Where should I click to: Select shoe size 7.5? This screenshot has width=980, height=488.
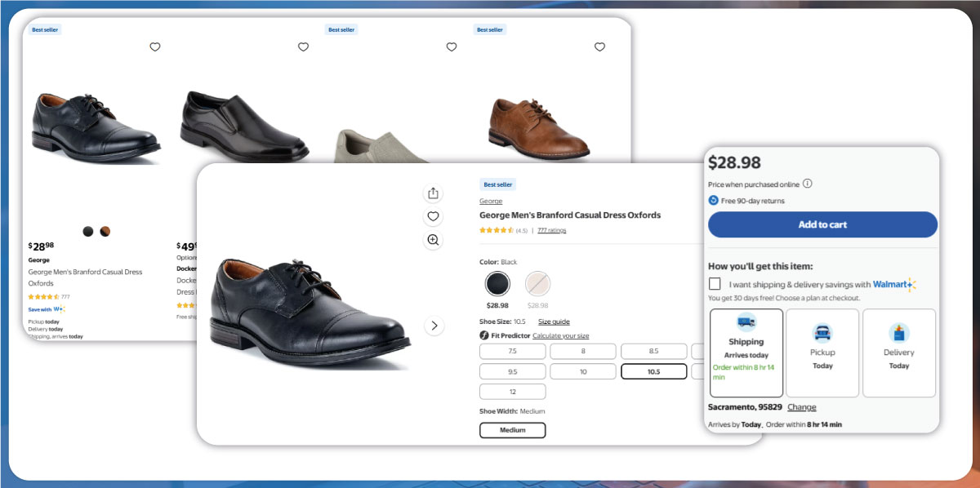512,352
